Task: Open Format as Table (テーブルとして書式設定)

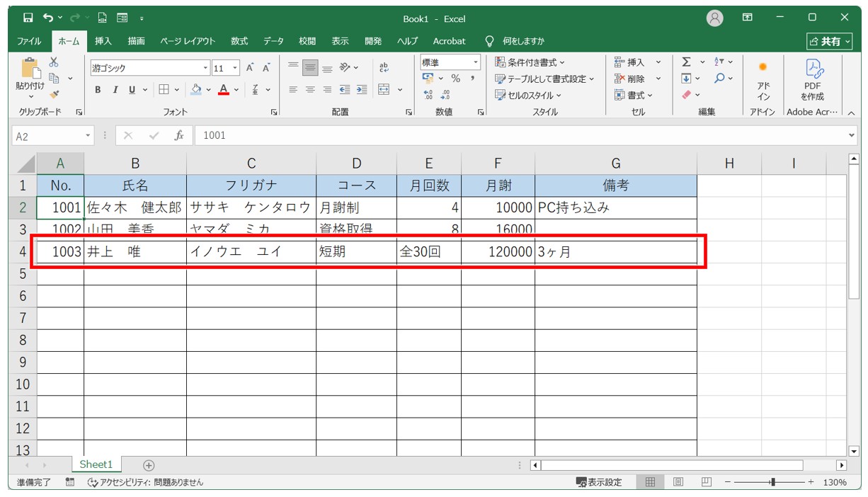Action: tap(544, 79)
